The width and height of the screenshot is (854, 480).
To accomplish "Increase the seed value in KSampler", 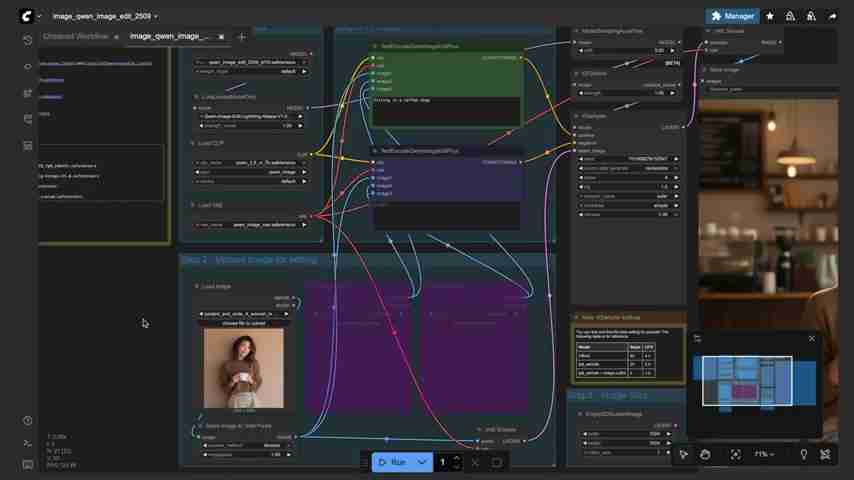I will tap(676, 159).
